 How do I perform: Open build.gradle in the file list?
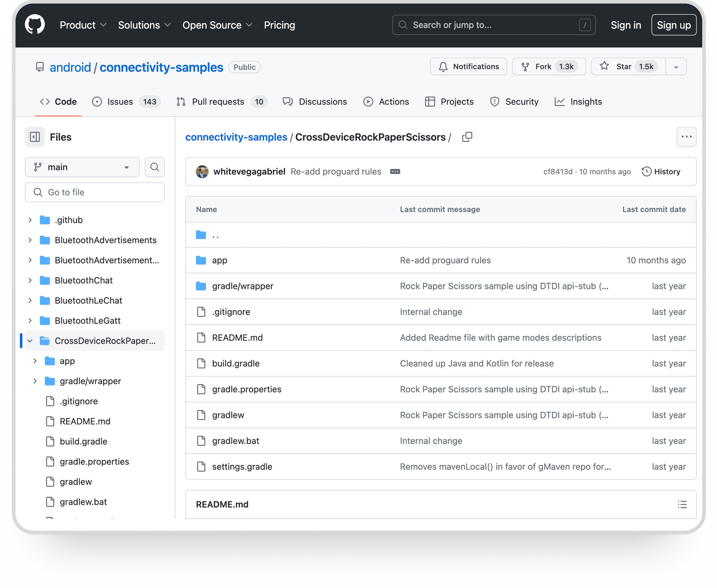point(235,364)
